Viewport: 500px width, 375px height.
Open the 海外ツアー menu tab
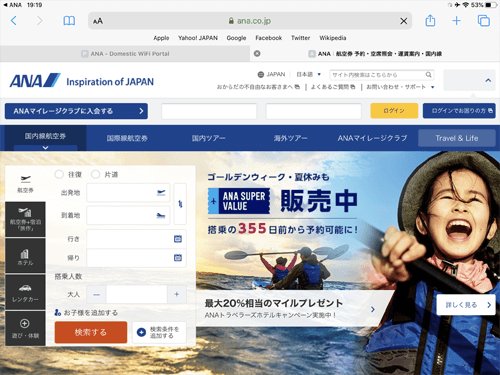290,138
